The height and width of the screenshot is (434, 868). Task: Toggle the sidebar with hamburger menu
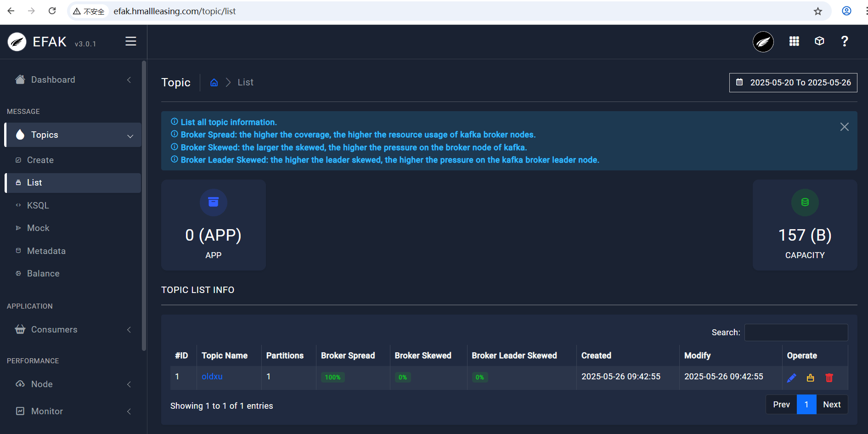131,41
